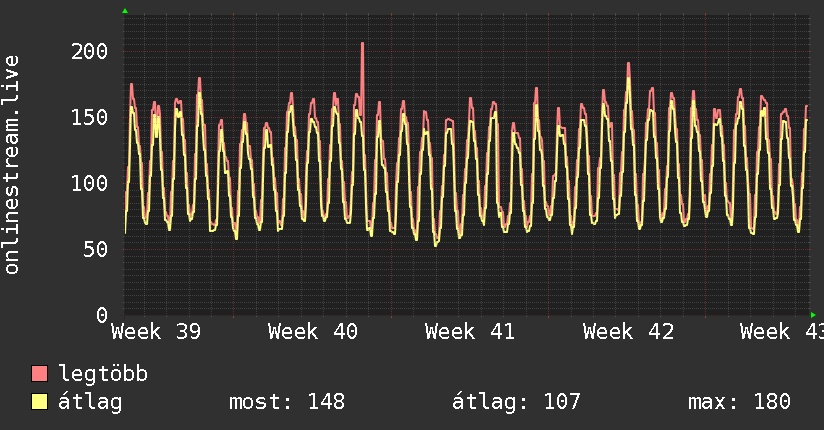Viewport: 824px width, 430px height.
Task: Select the átlag legend label text
Action: (90, 402)
